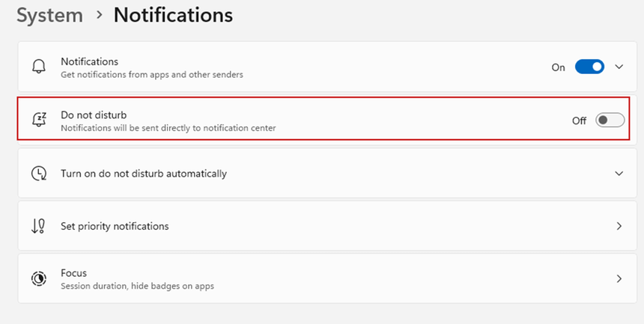644x324 pixels.
Task: Click the Do not disturb bell icon
Action: pos(39,120)
